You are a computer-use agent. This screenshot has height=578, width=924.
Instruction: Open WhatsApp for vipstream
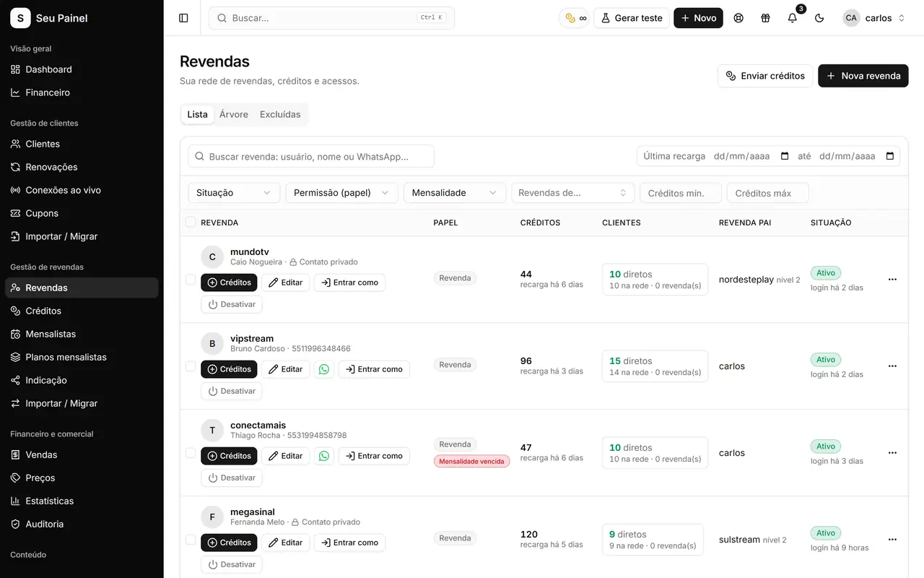click(324, 369)
